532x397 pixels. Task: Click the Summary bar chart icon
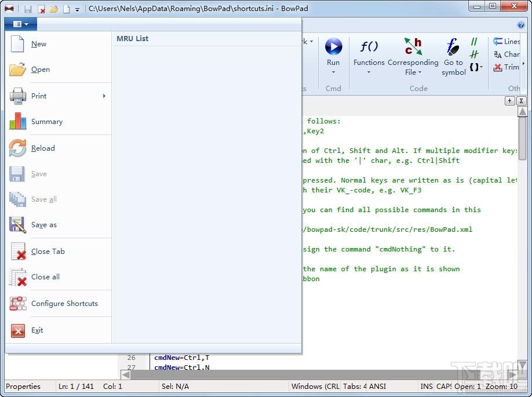coord(17,122)
